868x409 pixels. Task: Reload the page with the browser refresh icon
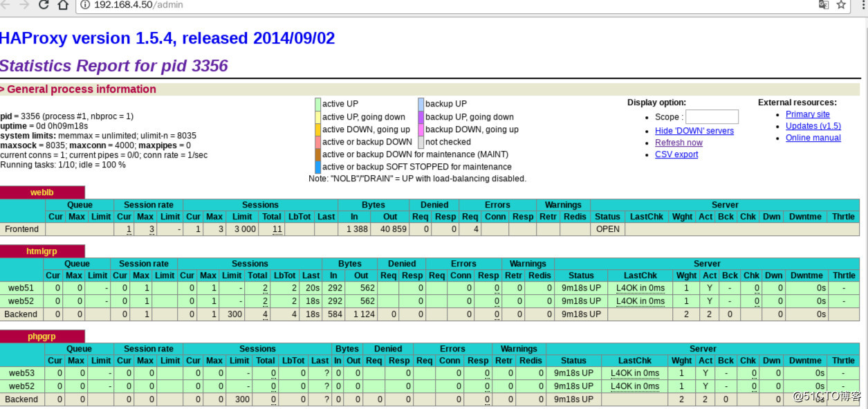coord(44,5)
